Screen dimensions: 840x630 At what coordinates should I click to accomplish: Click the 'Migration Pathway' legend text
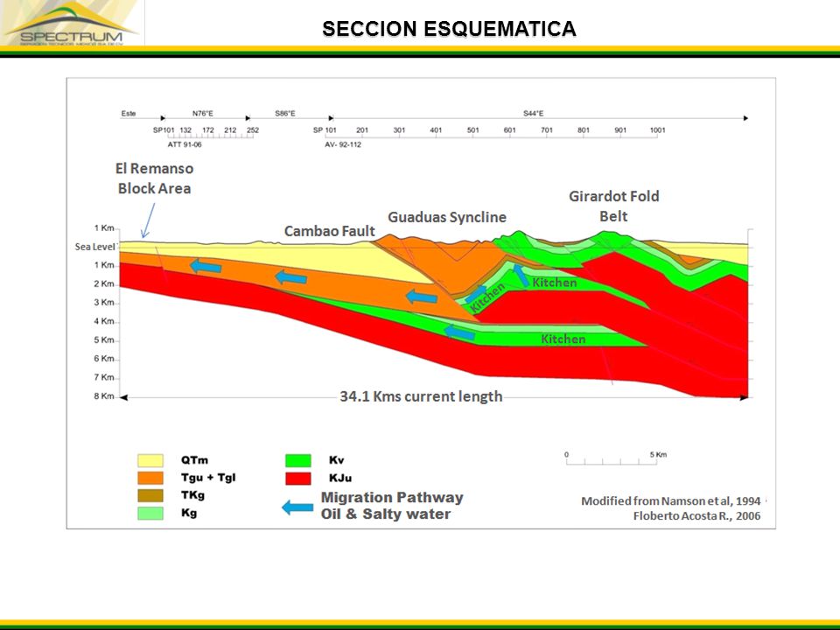tap(392, 497)
